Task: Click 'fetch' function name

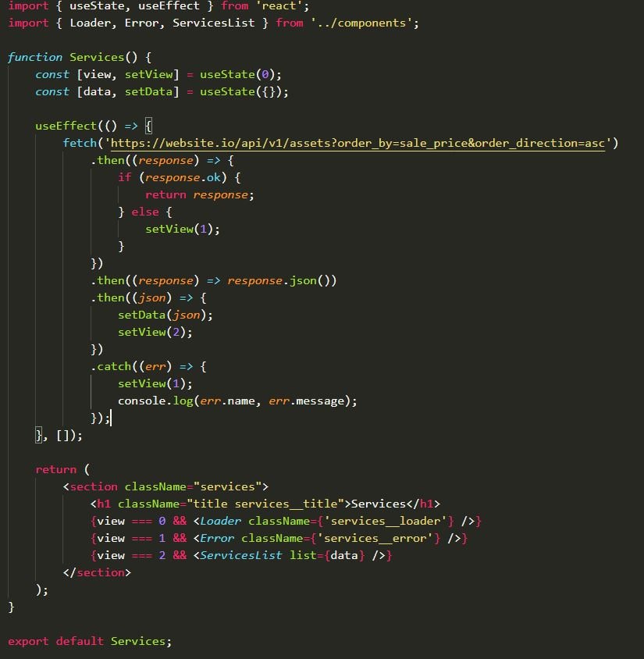Action: [80, 144]
